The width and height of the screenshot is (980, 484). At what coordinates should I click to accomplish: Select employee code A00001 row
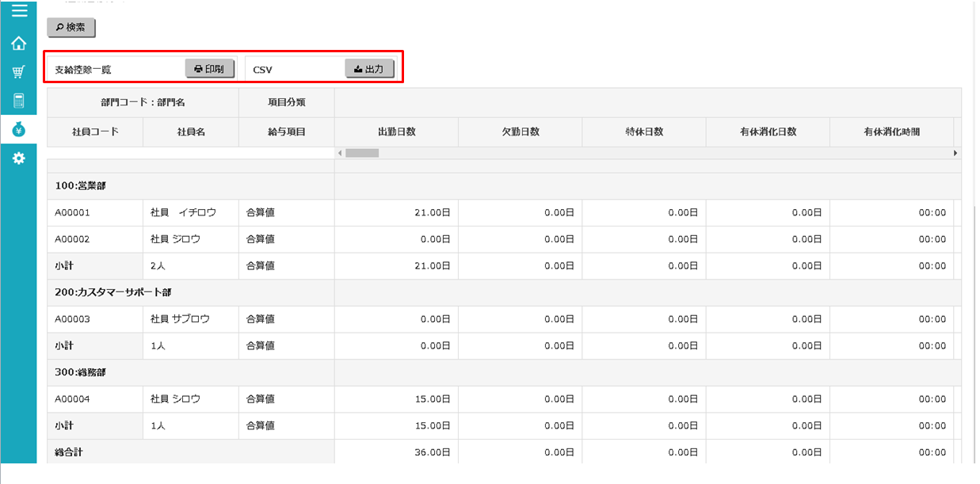(73, 213)
